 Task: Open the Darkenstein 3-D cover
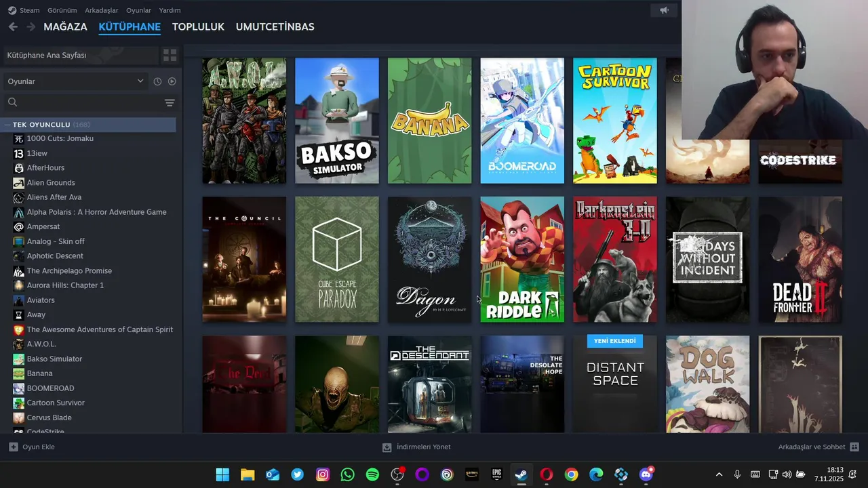615,260
